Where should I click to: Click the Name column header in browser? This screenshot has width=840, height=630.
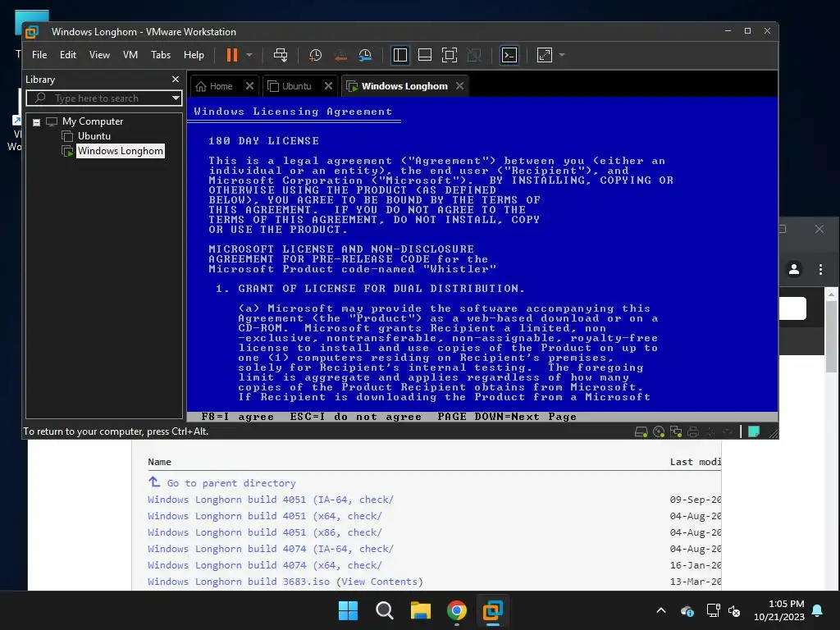tap(159, 462)
